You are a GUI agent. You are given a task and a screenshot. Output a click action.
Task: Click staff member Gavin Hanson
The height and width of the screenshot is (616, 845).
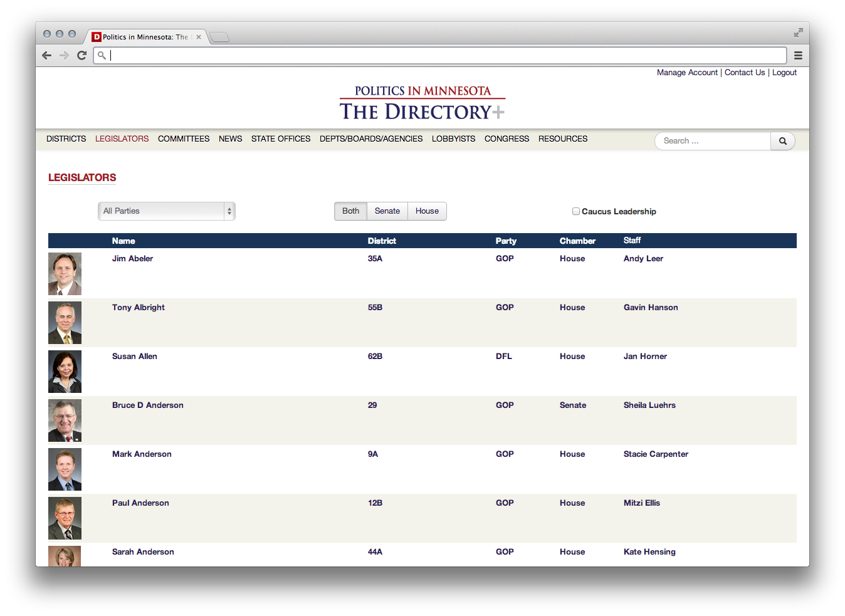(651, 307)
